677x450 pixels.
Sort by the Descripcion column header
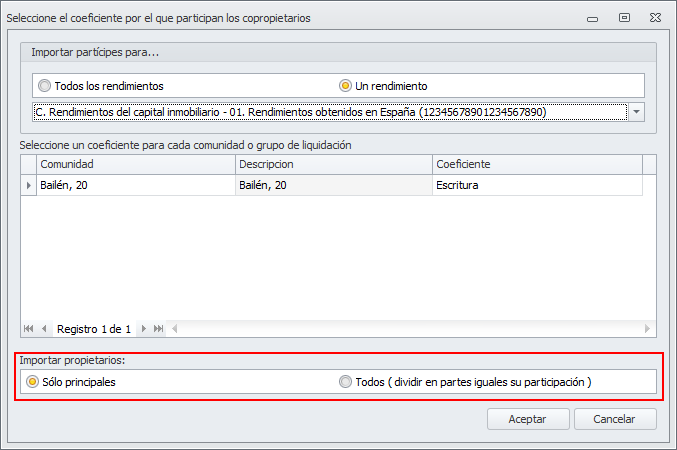point(334,164)
